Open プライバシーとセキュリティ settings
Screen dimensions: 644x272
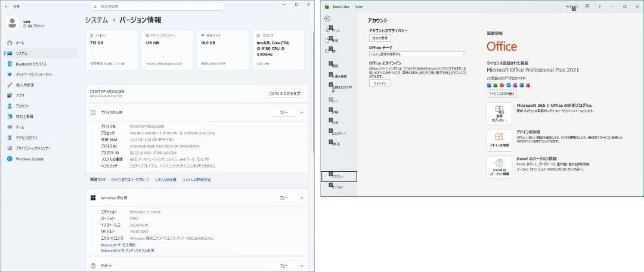(x=41, y=149)
